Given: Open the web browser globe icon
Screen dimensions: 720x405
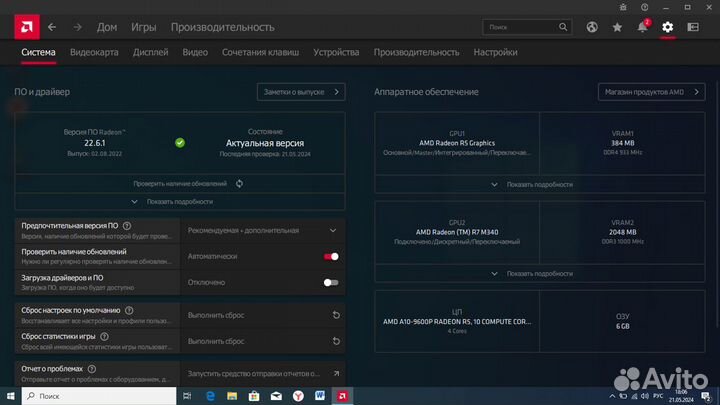Looking at the screenshot, I should (592, 27).
